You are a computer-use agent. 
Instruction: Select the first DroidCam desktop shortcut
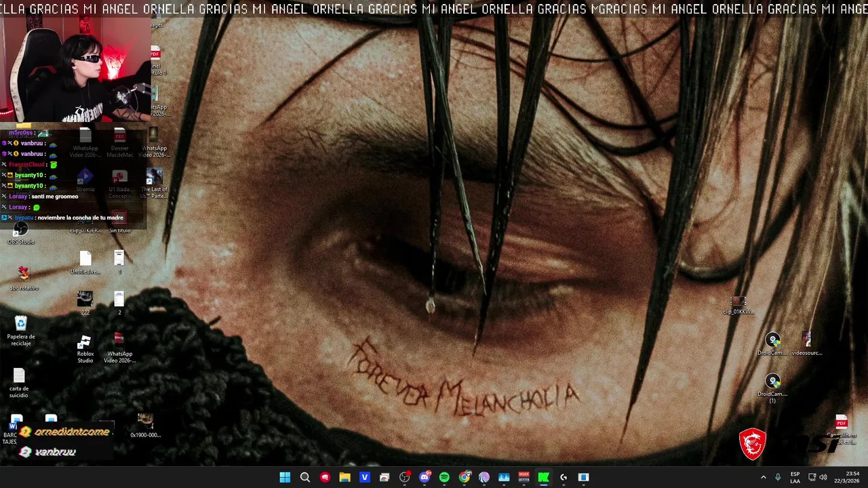[x=772, y=344]
